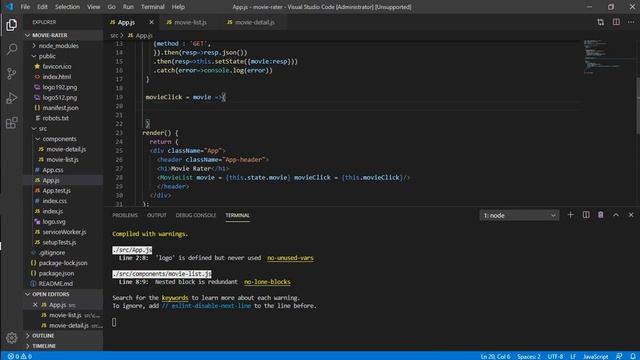The width and height of the screenshot is (640, 360).
Task: Expand the Outline section
Action: pyautogui.click(x=43, y=336)
